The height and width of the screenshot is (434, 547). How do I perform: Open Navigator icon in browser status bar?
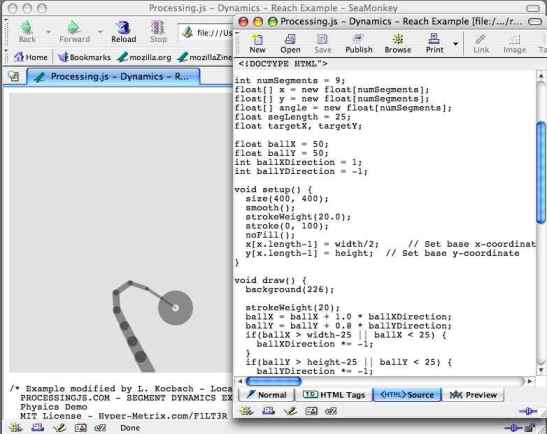(x=15, y=428)
